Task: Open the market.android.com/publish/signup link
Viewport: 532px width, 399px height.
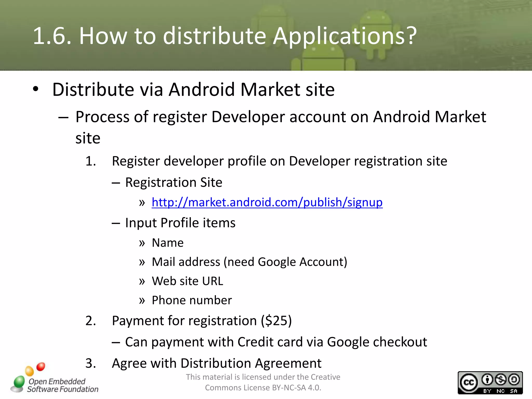Action: 267,202
